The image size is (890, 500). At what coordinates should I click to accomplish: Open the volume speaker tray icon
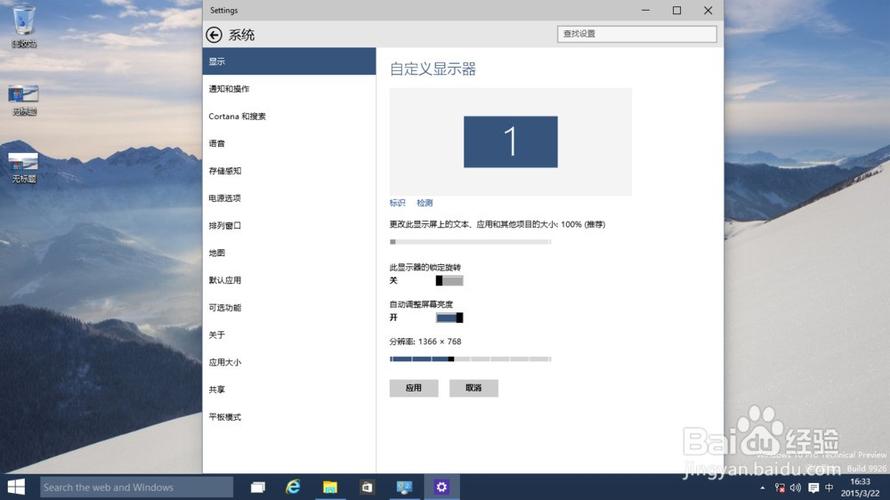pyautogui.click(x=796, y=488)
